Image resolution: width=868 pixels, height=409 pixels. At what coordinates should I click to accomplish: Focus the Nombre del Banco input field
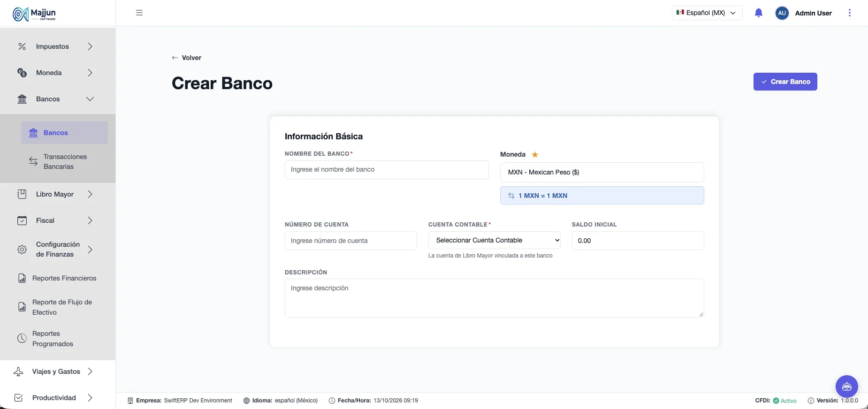(x=387, y=170)
